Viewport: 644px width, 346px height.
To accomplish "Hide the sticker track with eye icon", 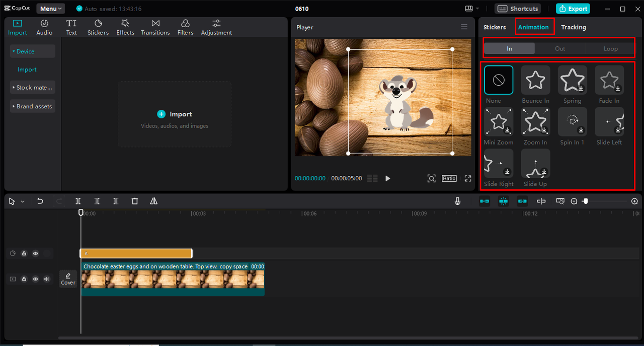I will click(x=35, y=253).
